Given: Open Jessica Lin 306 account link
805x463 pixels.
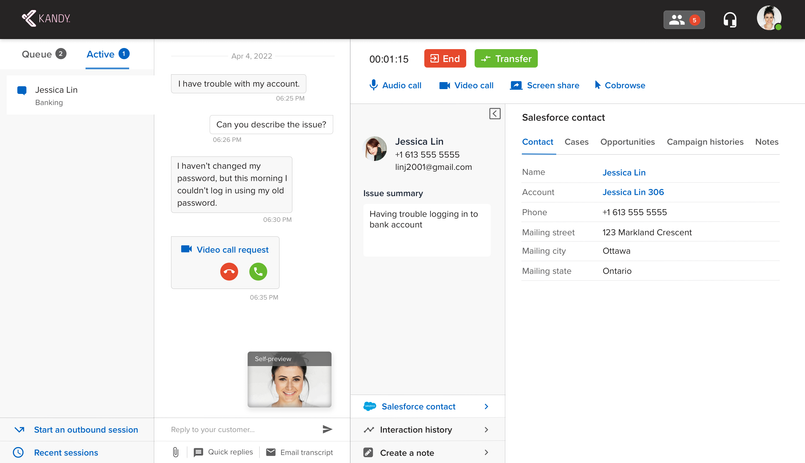Looking at the screenshot, I should point(633,192).
